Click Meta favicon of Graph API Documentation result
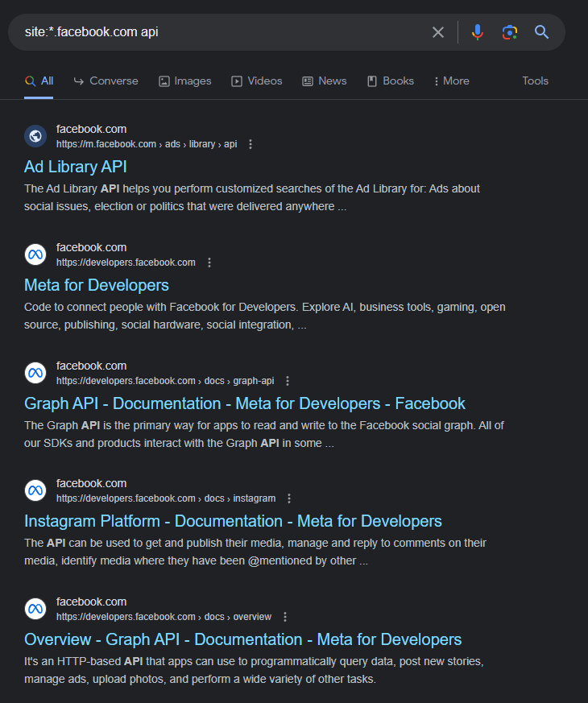Viewport: 588px width, 703px height. (x=35, y=373)
